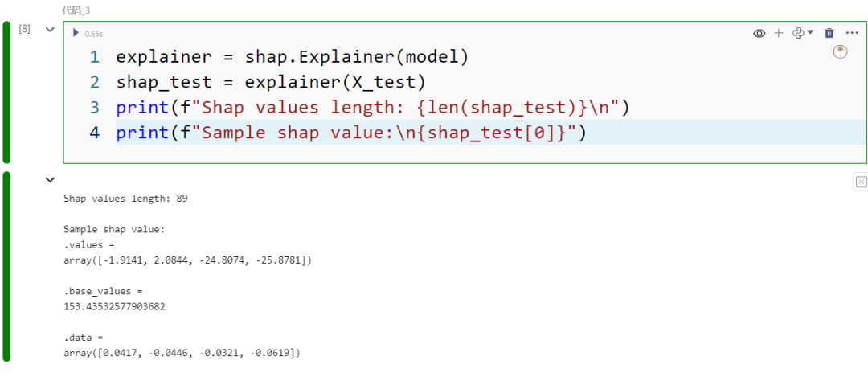Select the green bar beside code cell
868x385 pixels.
tap(6, 92)
